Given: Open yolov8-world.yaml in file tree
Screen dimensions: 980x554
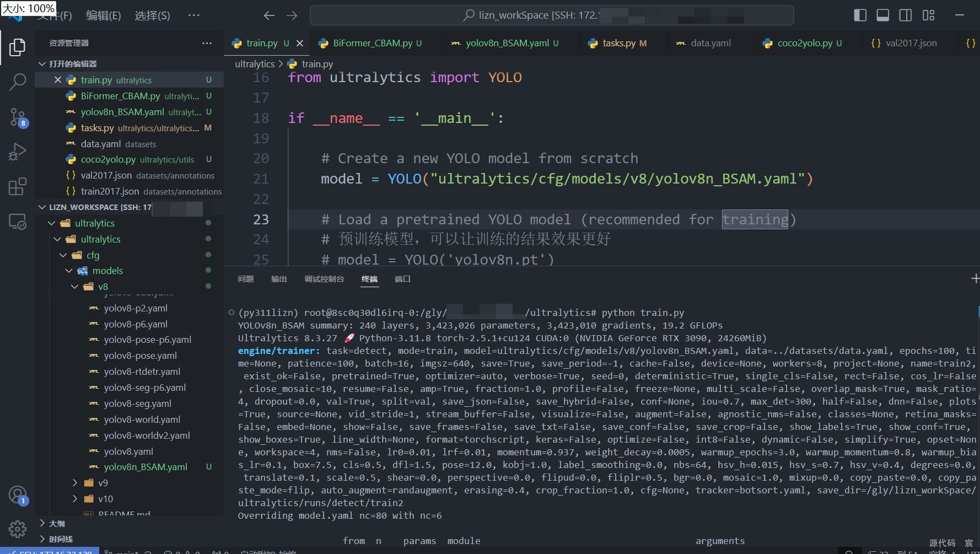Looking at the screenshot, I should pos(142,419).
